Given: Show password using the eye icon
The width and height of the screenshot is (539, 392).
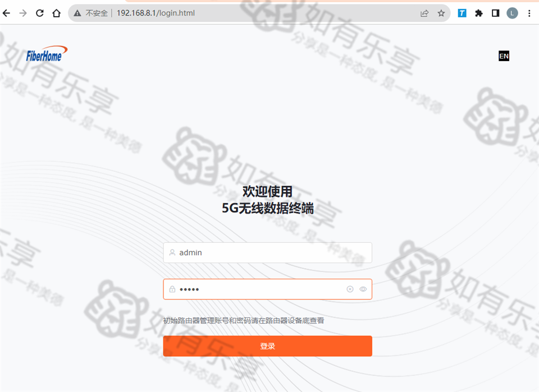Looking at the screenshot, I should [x=363, y=289].
